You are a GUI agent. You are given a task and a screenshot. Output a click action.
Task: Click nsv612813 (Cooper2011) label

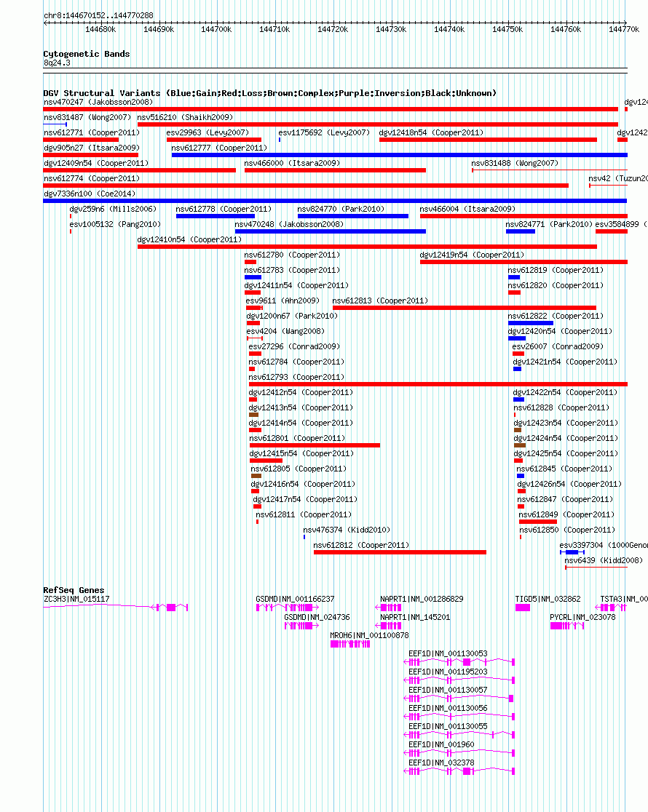click(x=380, y=300)
